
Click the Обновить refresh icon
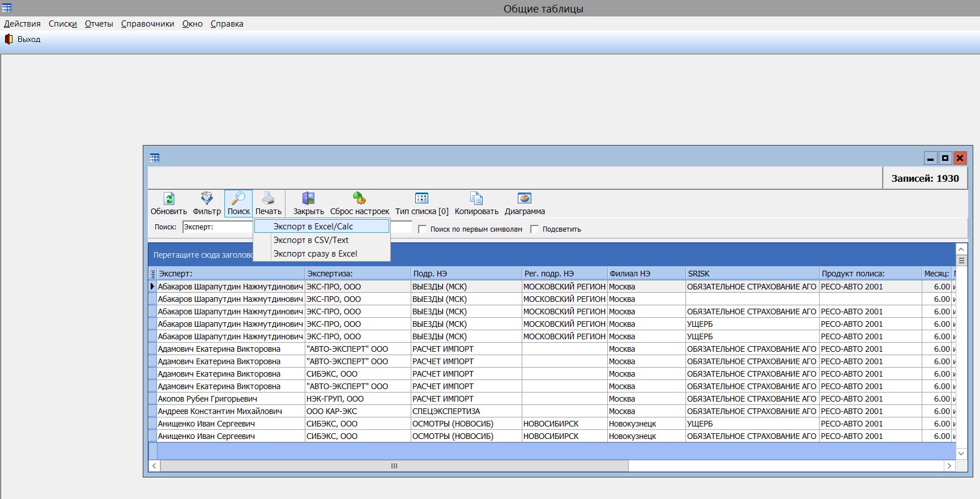pyautogui.click(x=169, y=198)
